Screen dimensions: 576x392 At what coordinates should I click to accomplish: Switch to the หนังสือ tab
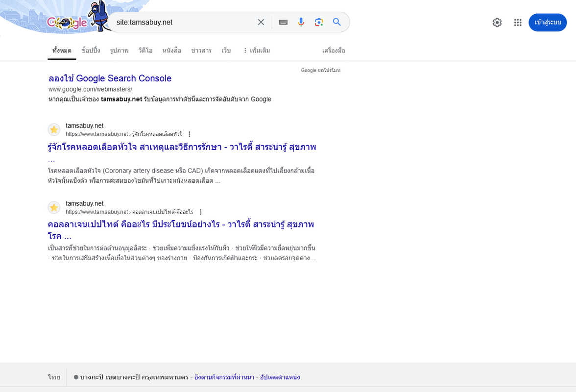coord(171,50)
